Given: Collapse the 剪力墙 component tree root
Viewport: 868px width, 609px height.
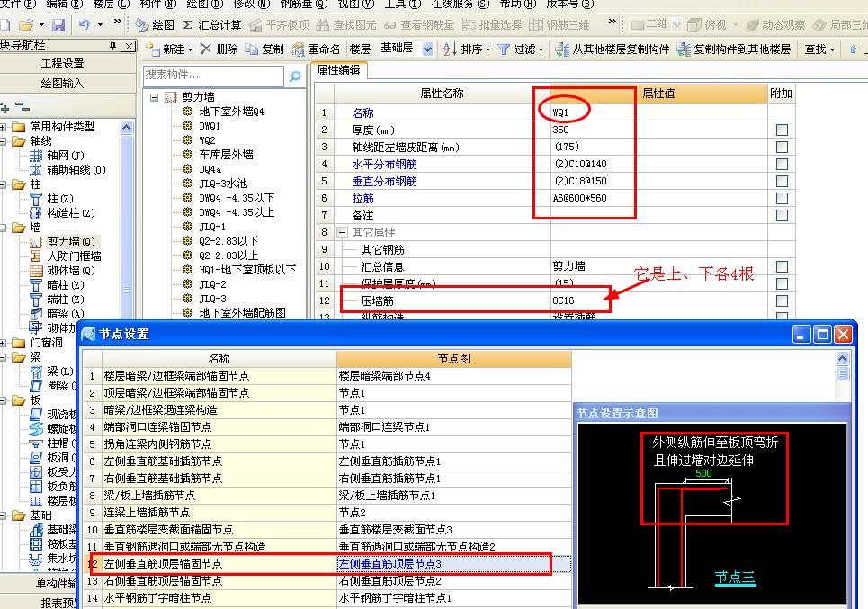Looking at the screenshot, I should [155, 97].
